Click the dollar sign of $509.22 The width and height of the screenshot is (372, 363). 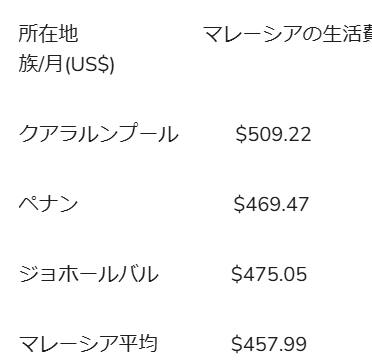pos(240,134)
